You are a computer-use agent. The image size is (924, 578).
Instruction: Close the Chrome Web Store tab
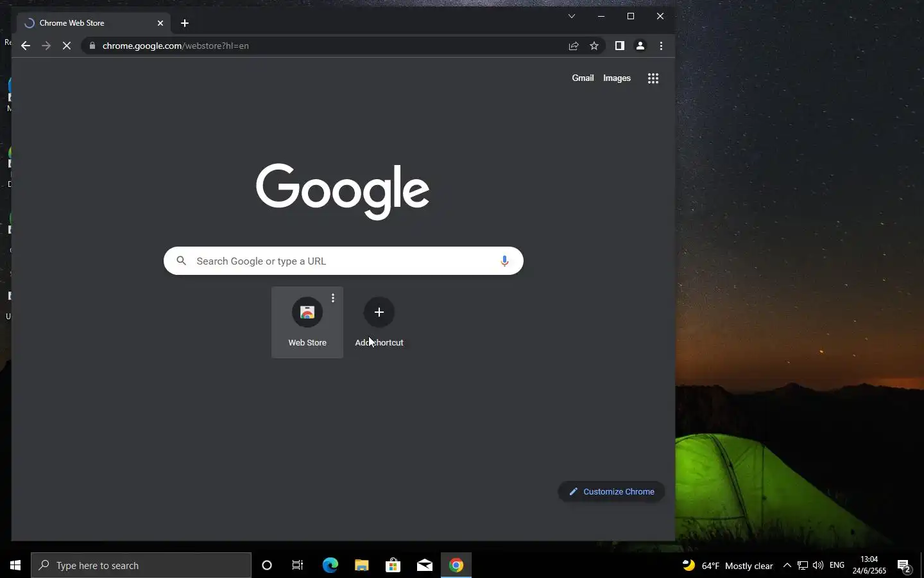click(160, 23)
